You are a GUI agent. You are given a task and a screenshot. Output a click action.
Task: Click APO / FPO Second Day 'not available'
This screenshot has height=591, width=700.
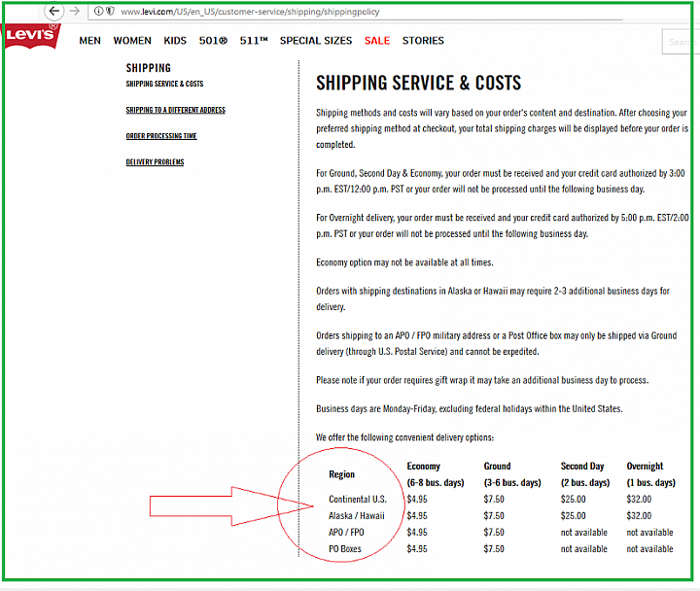(x=584, y=533)
